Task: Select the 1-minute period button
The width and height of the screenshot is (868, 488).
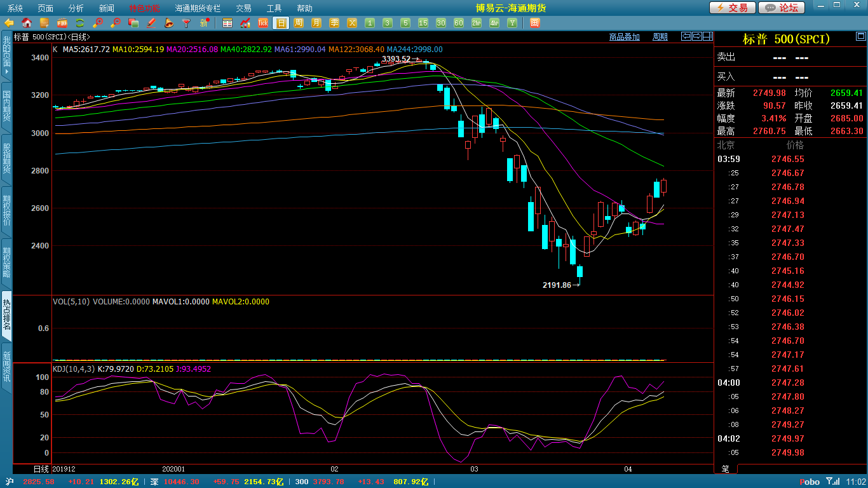Action: click(370, 23)
